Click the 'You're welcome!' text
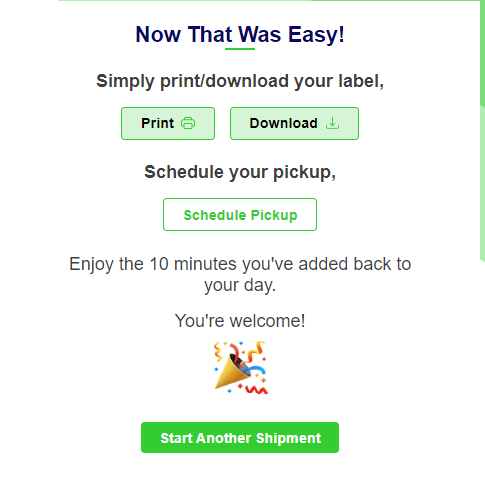 [240, 321]
